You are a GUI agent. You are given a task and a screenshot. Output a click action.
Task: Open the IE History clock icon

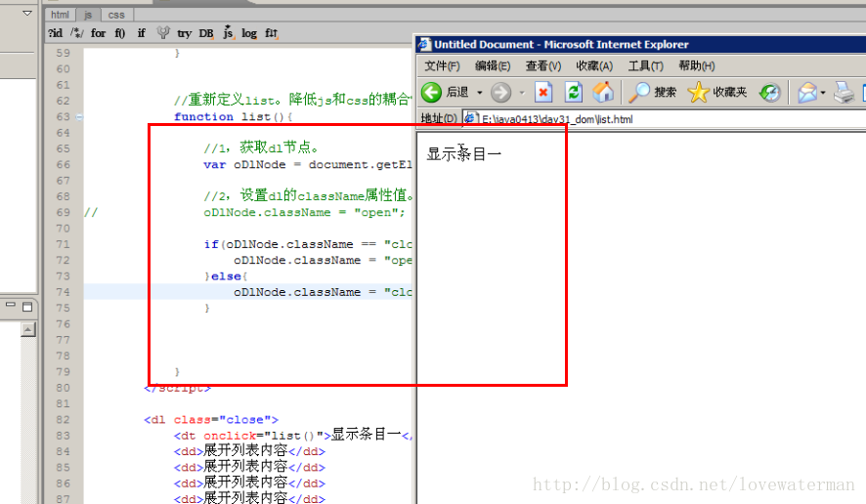[770, 92]
